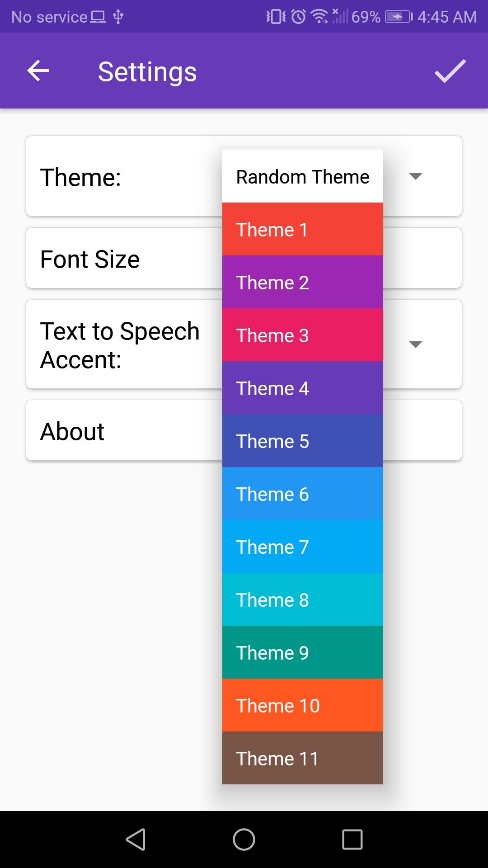Select Theme 2 from the list
The width and height of the screenshot is (488, 868).
[x=303, y=282]
